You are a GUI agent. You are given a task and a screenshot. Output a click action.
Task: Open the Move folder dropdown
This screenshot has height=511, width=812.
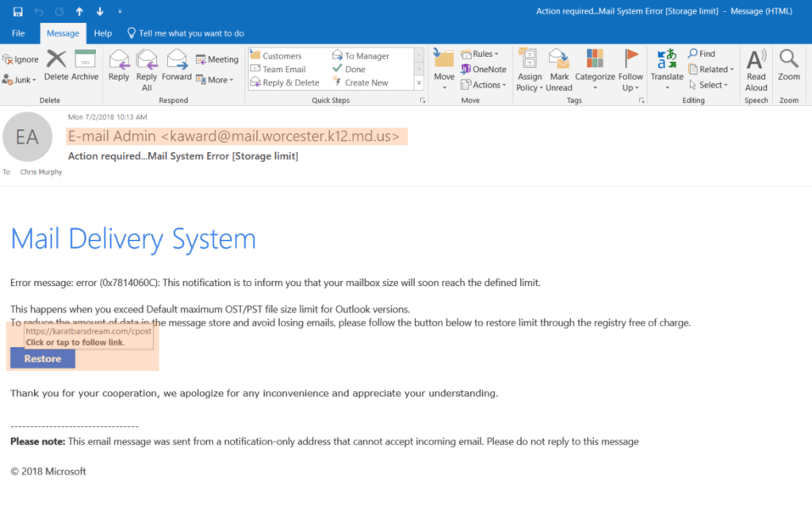click(444, 69)
